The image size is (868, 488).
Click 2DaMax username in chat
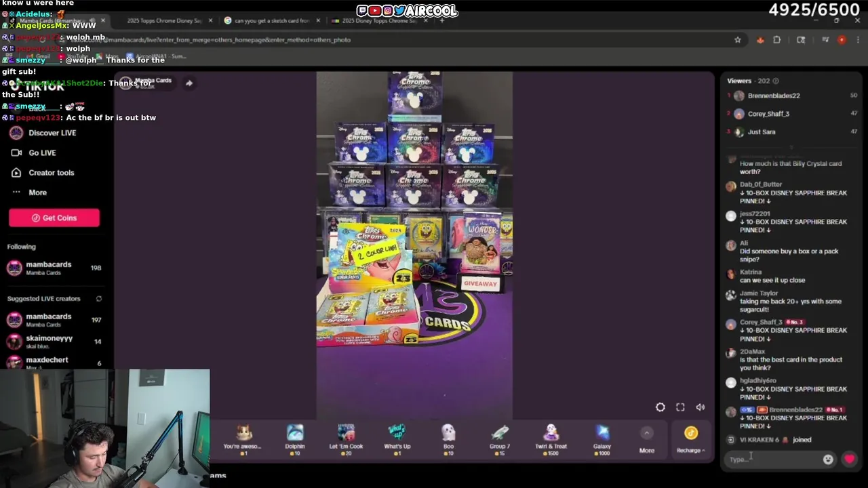coord(752,351)
